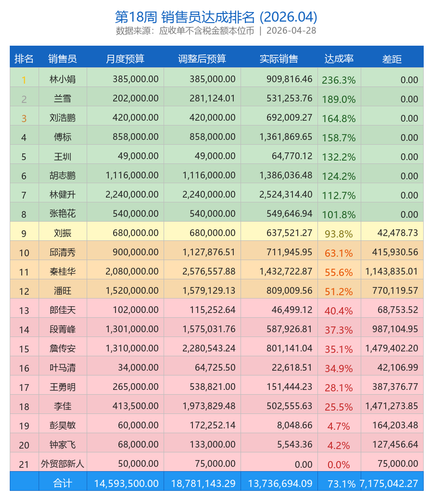Select salesperson name 刘振
This screenshot has height=500, width=433.
tap(62, 233)
